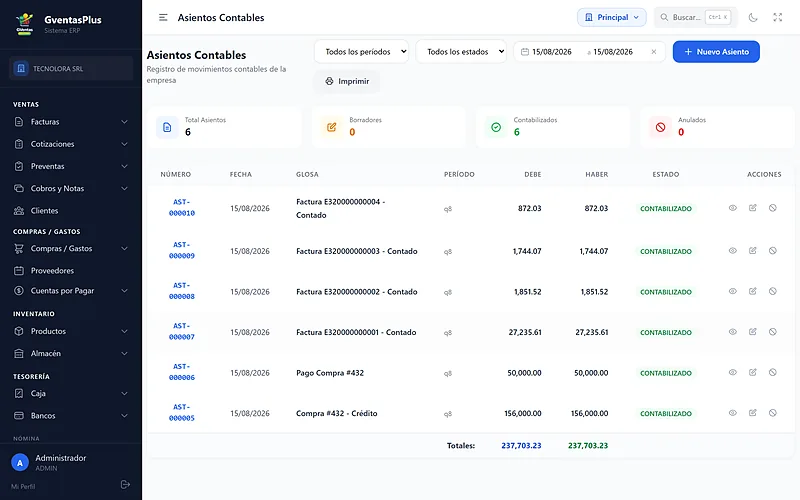Void entry AST-000008 with cancel icon
The width and height of the screenshot is (800, 500).
click(x=773, y=291)
